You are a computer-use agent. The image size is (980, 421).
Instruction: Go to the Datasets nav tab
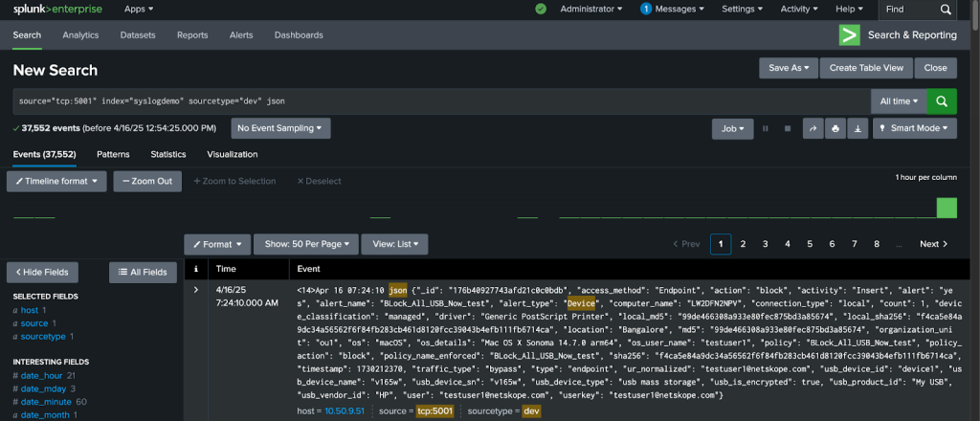tap(138, 35)
